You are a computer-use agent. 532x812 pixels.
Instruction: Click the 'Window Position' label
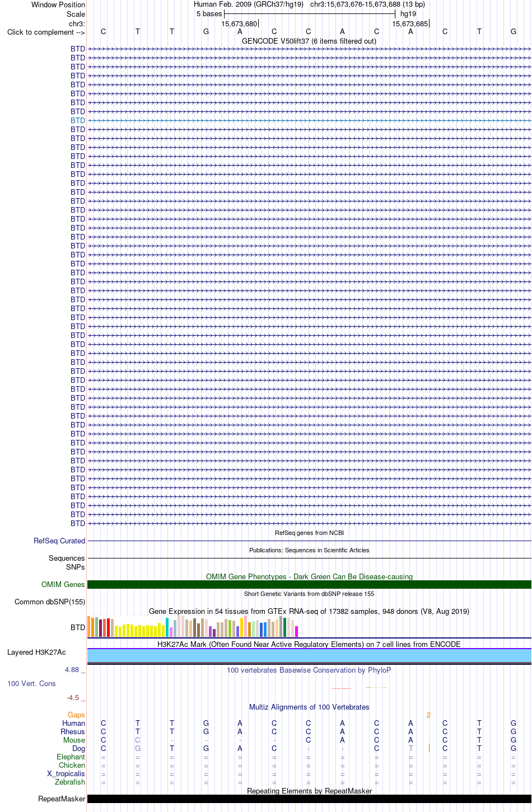(58, 4)
